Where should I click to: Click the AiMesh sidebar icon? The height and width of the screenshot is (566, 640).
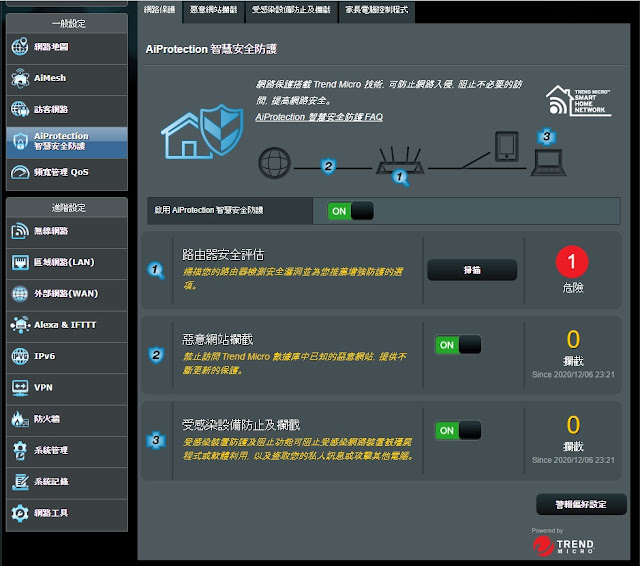20,78
